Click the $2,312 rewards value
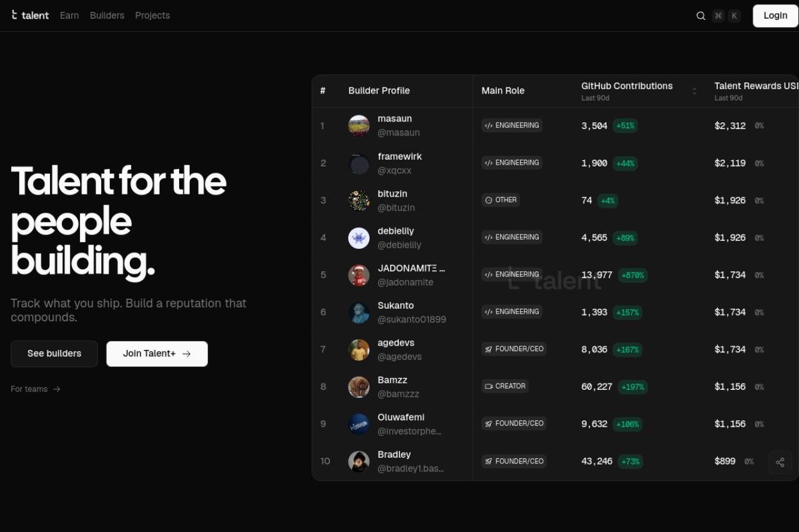This screenshot has height=532, width=799. (730, 126)
